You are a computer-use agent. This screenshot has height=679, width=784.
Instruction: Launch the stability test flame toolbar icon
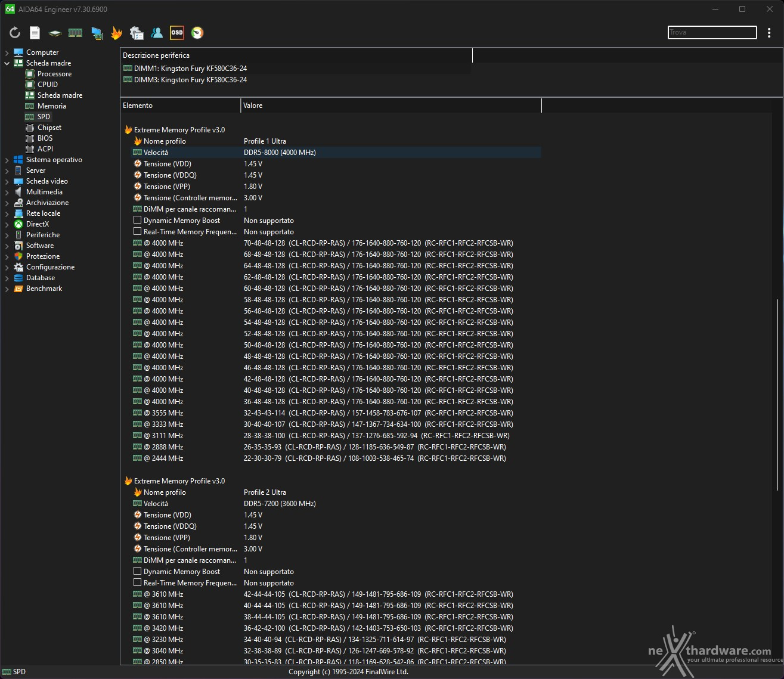tap(116, 33)
